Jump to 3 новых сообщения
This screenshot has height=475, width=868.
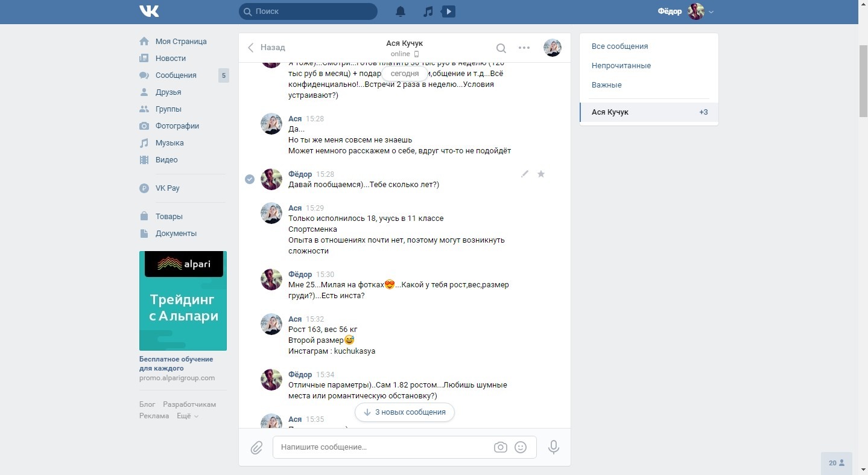405,412
